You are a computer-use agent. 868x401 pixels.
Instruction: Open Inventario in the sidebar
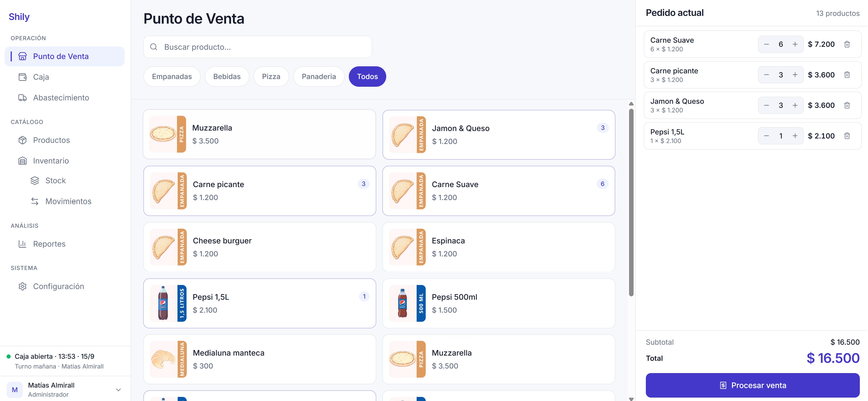coord(64,161)
